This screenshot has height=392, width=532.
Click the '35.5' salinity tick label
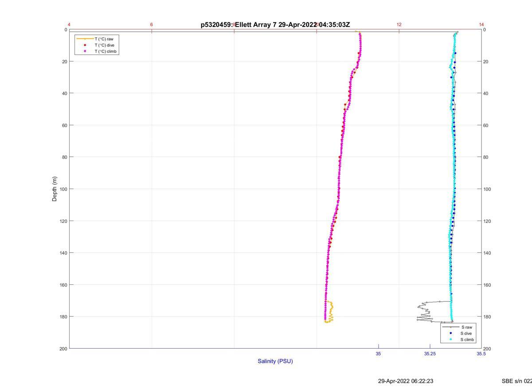pyautogui.click(x=481, y=354)
